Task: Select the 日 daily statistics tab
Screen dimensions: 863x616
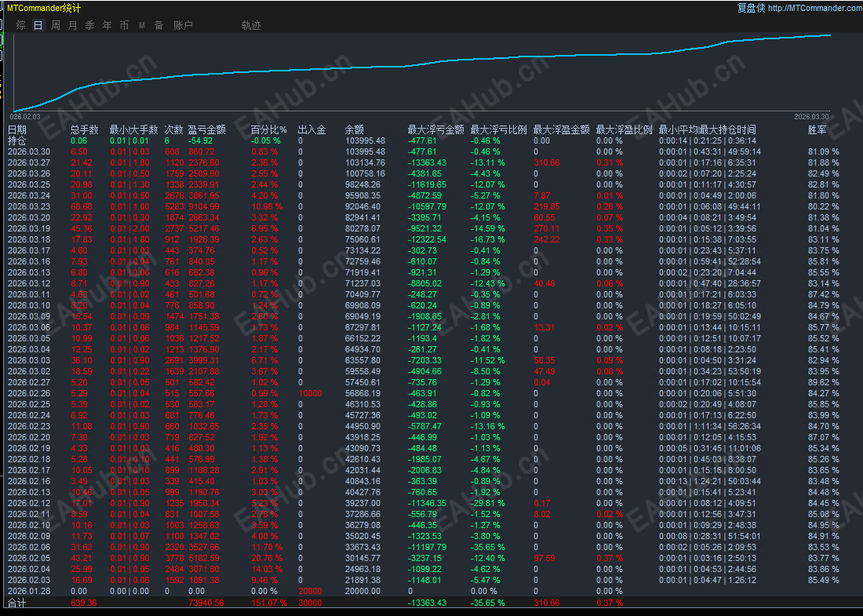Action: 38,25
